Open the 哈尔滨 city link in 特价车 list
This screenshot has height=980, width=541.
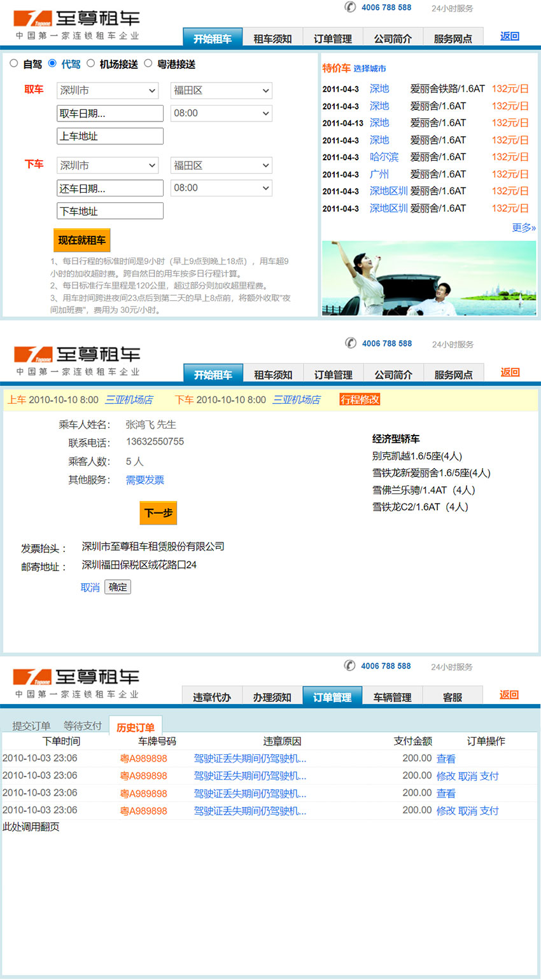384,156
